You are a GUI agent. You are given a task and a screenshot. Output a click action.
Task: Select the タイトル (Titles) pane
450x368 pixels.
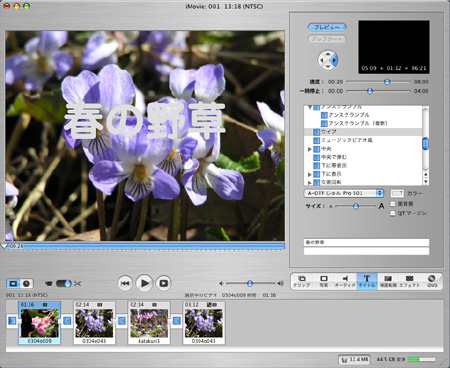[x=367, y=281]
